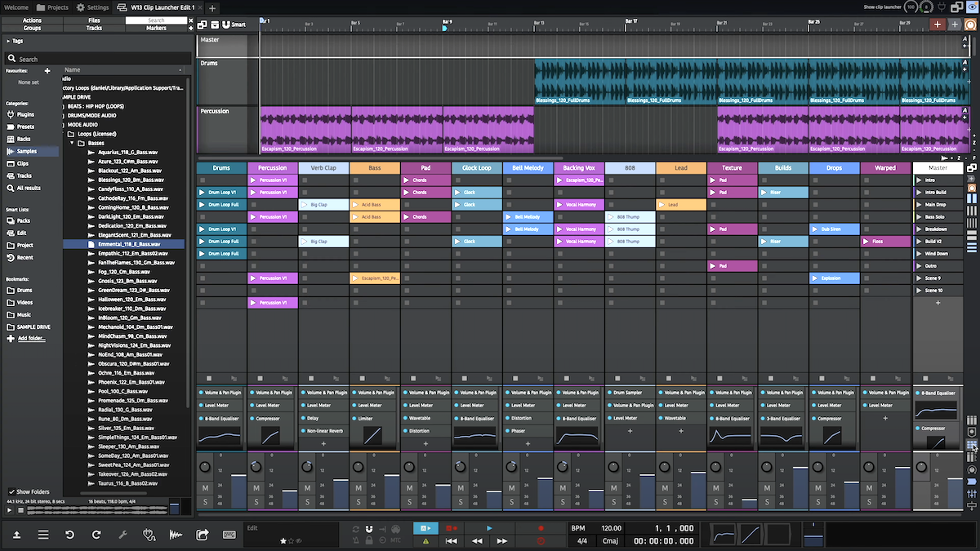Open settings via the wrench icon

pos(122,534)
